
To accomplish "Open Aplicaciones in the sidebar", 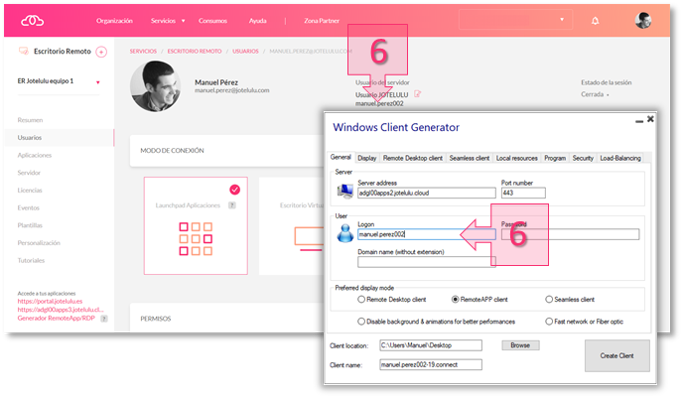I will 34,155.
